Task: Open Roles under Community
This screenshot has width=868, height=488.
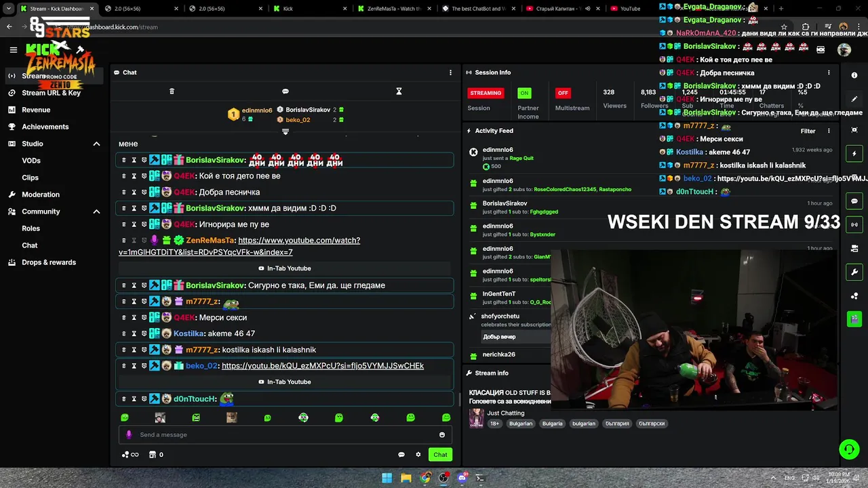Action: [x=31, y=228]
